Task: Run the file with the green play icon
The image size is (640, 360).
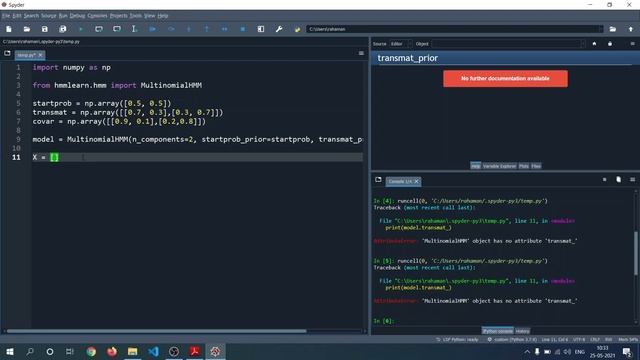Action: (80, 29)
